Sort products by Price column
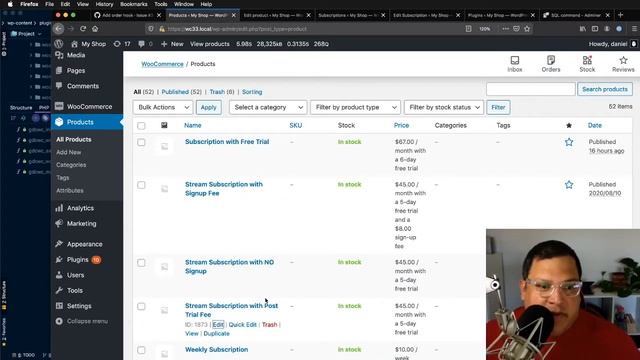 click(x=401, y=125)
